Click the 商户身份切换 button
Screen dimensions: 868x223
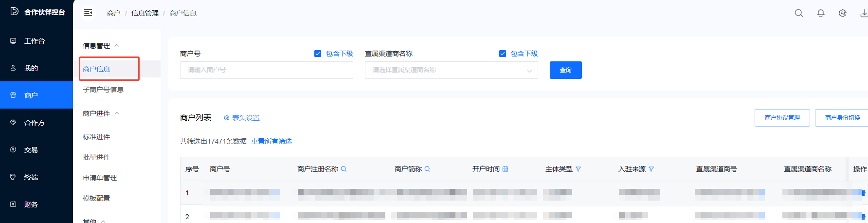point(842,118)
